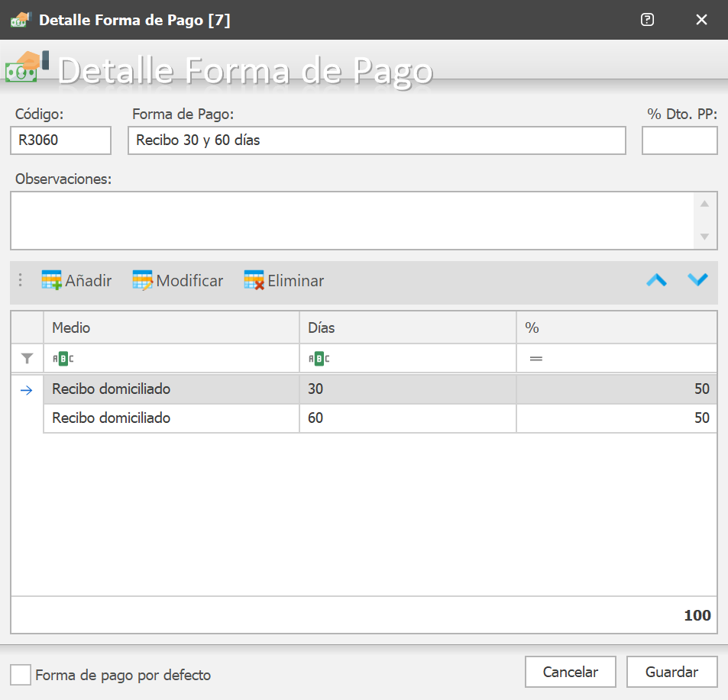Select the Recibo domiciliado 60 days row
Image resolution: width=728 pixels, height=700 pixels.
(380, 418)
